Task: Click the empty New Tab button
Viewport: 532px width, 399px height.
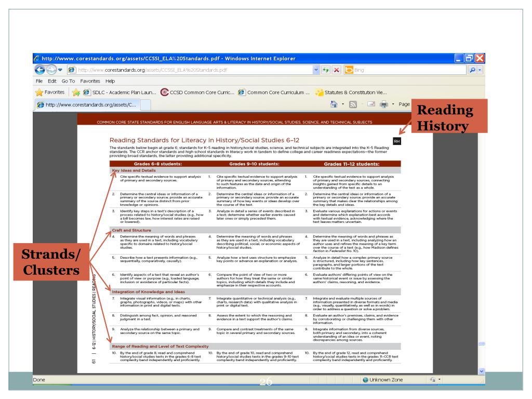Action: click(145, 105)
